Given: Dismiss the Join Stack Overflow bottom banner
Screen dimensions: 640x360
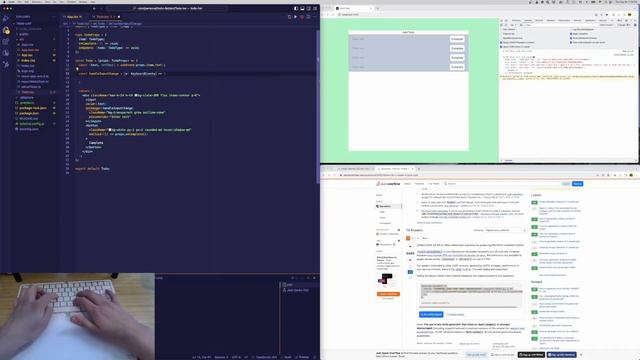Looking at the screenshot, I should pyautogui.click(x=581, y=355).
